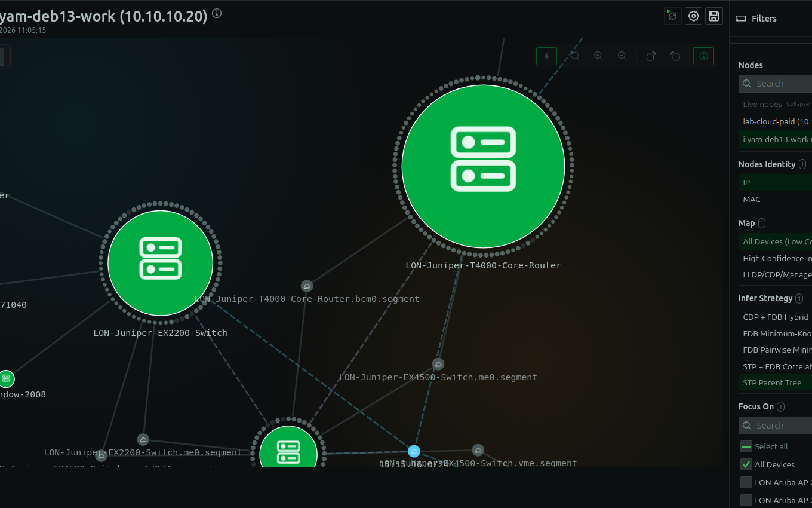Click the save floppy disk icon
This screenshot has width=812, height=508.
click(x=713, y=16)
